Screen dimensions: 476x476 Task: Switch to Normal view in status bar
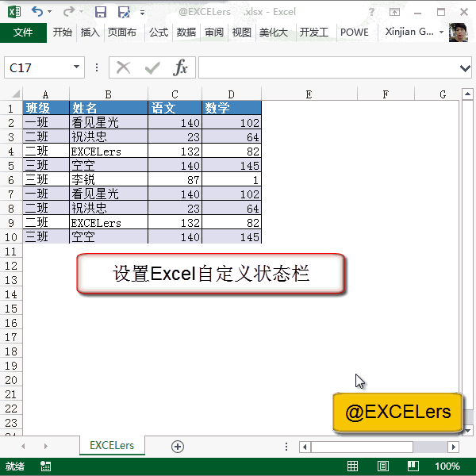pos(353,466)
